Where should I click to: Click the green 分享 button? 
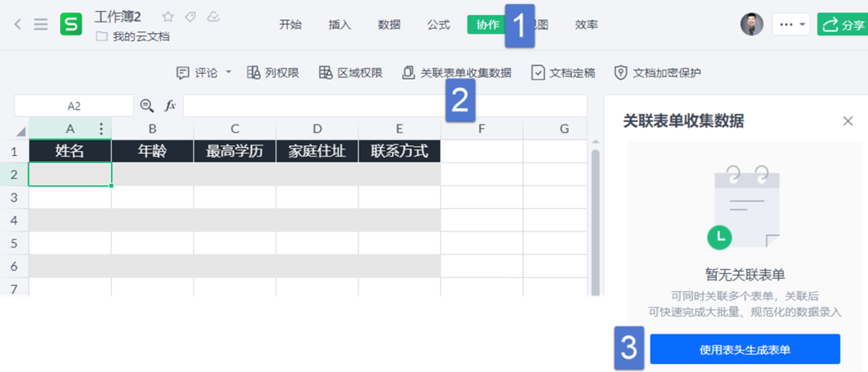(842, 24)
